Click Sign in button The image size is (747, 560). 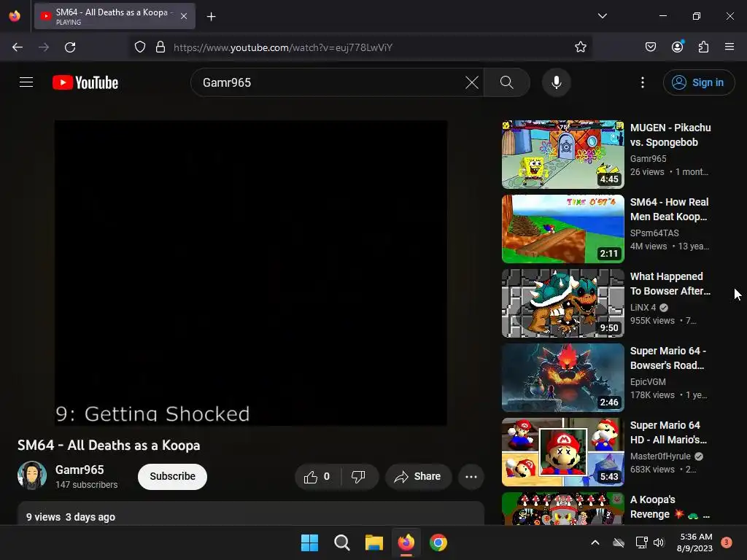(698, 82)
